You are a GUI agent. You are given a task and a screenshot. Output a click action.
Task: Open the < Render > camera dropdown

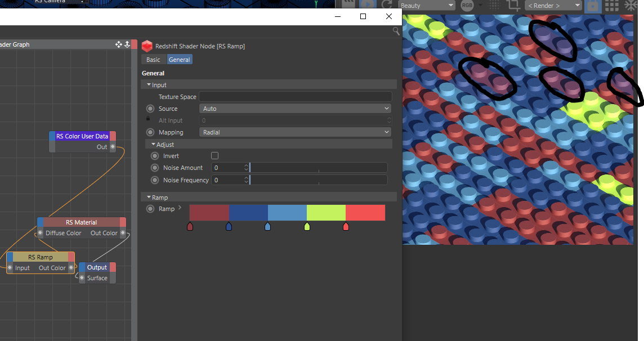click(x=553, y=5)
